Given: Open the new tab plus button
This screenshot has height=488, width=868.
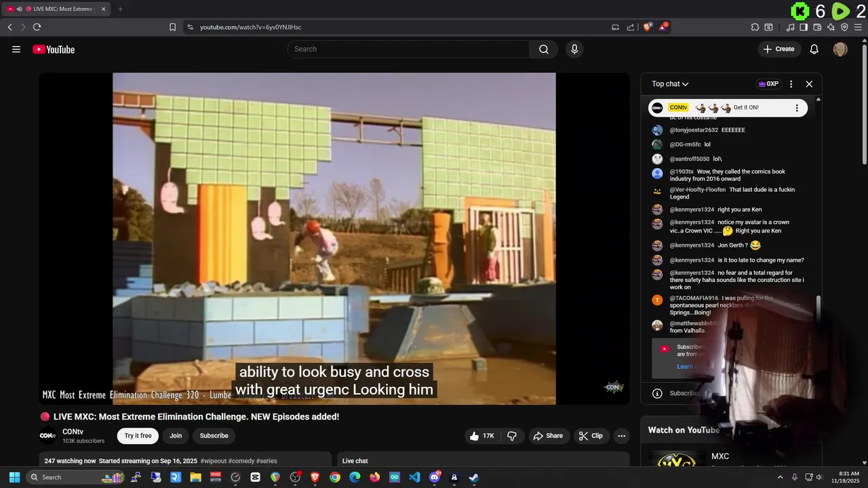Looking at the screenshot, I should tap(120, 9).
